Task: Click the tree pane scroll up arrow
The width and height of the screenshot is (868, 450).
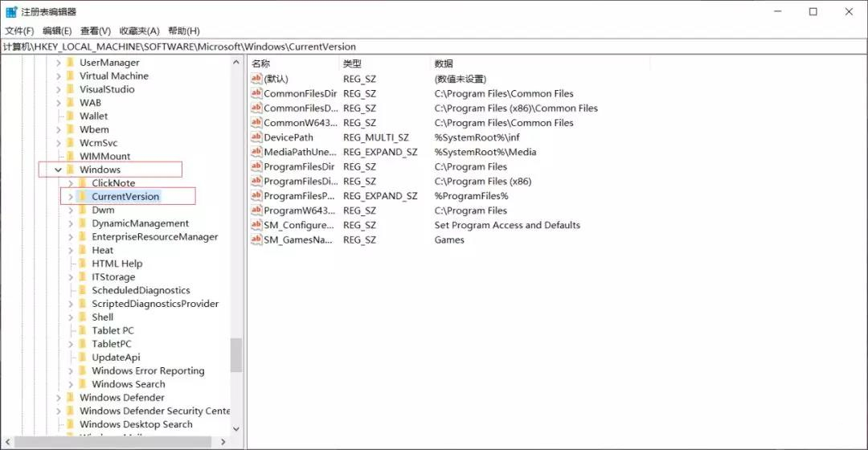Action: pyautogui.click(x=236, y=63)
